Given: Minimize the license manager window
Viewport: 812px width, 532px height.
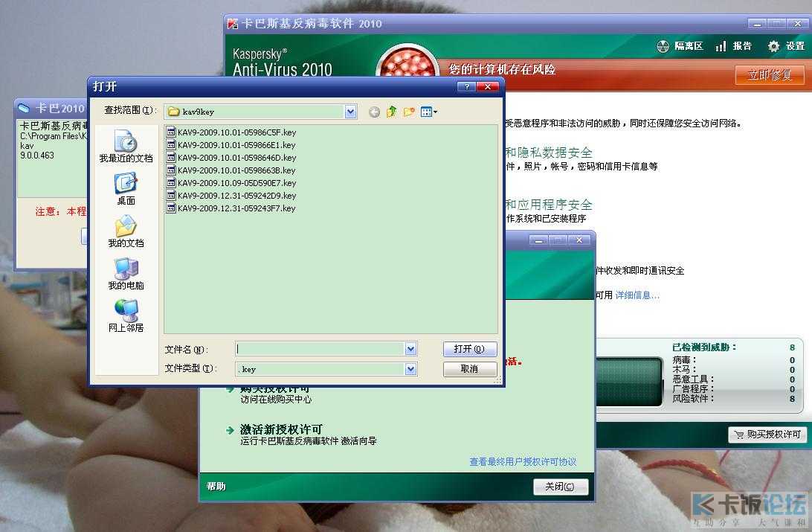Looking at the screenshot, I should tap(538, 240).
